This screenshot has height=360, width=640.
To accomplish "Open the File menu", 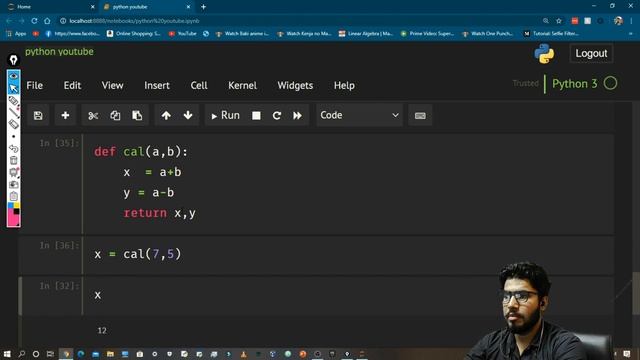I will pyautogui.click(x=34, y=85).
